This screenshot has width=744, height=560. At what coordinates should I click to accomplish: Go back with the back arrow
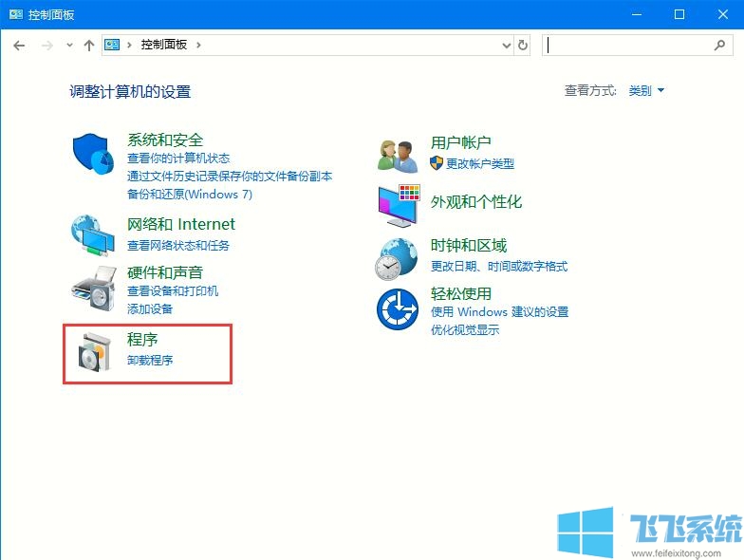tap(19, 45)
